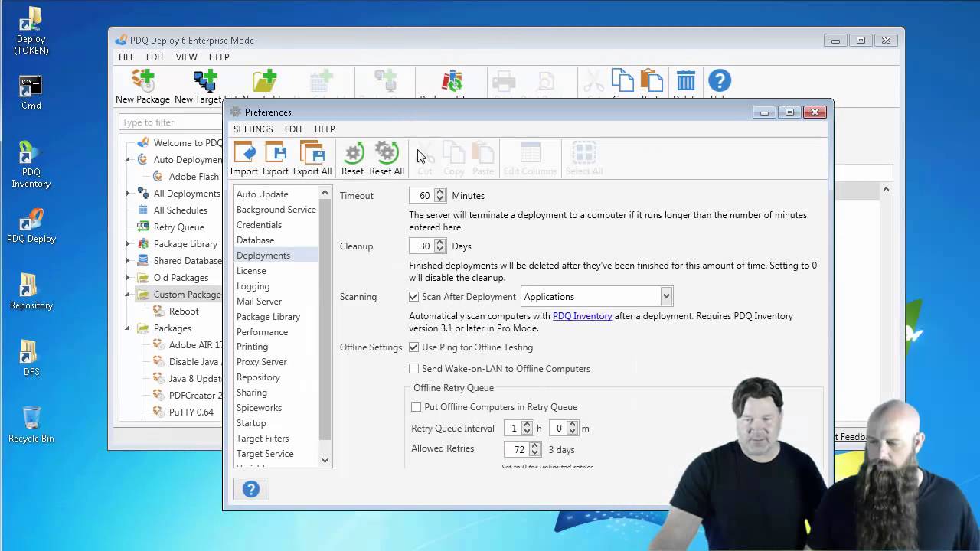Toggle Use Ping for Offline Testing
Image resolution: width=980 pixels, height=551 pixels.
pyautogui.click(x=414, y=347)
